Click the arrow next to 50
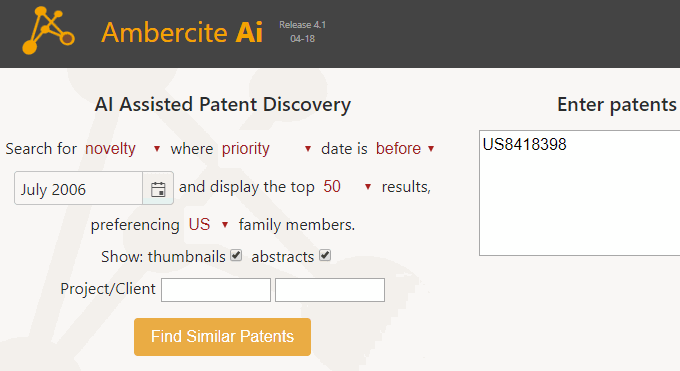Viewport: 680px width, 371px height. point(368,187)
